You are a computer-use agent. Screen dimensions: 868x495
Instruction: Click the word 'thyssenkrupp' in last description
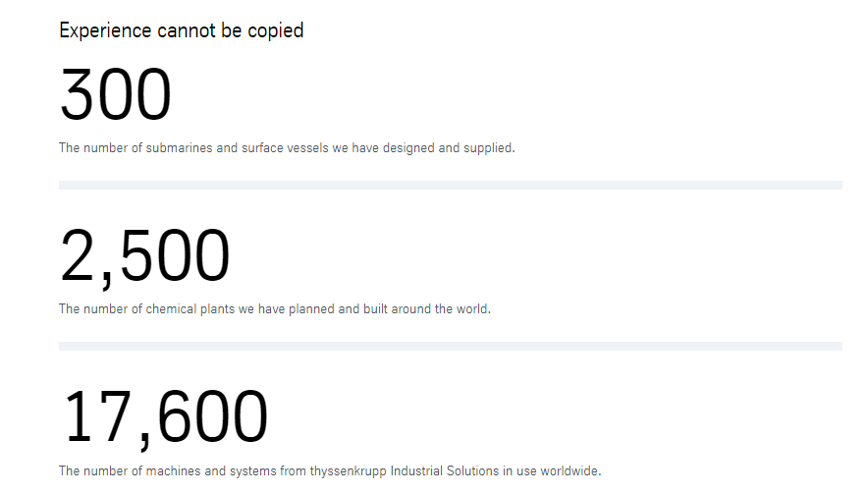click(349, 471)
